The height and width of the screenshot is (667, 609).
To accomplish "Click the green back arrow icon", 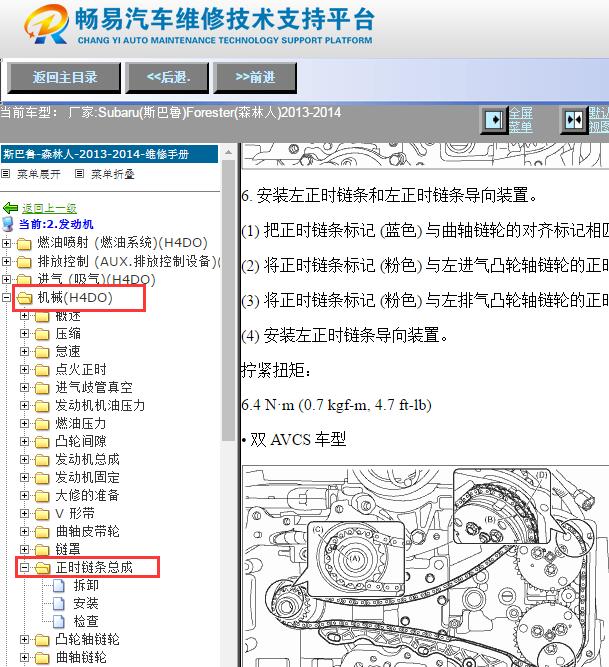I will [10, 208].
